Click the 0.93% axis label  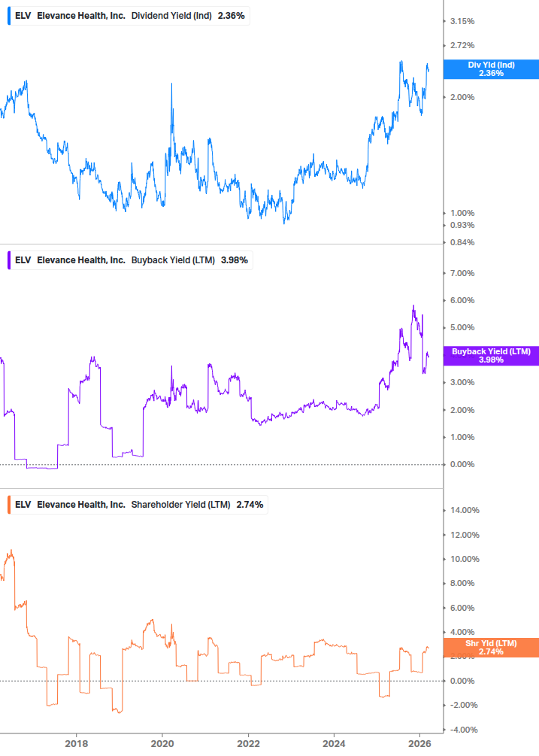[462, 225]
